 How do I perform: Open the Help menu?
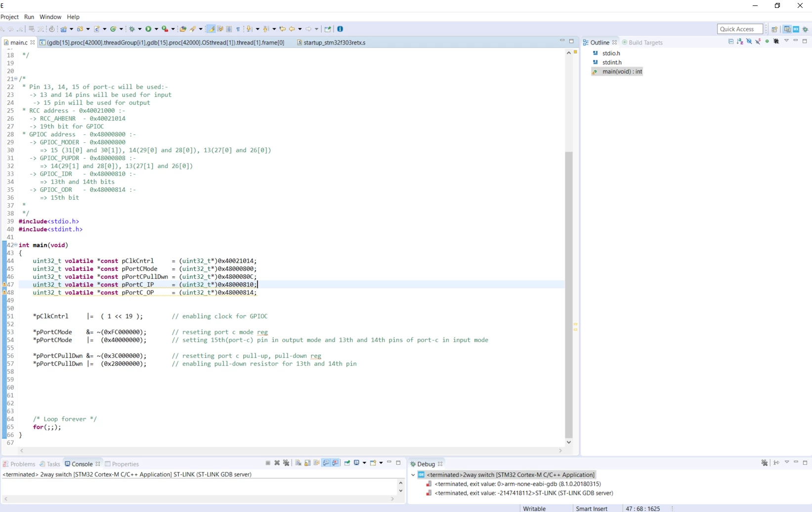click(x=73, y=17)
